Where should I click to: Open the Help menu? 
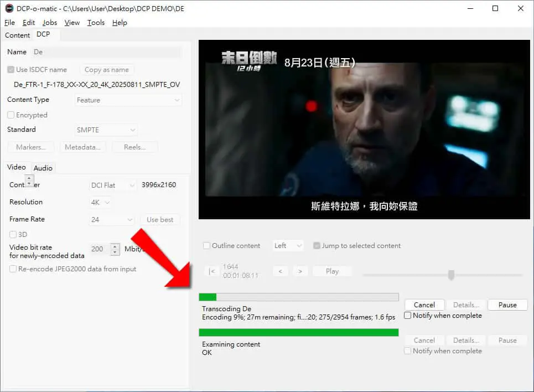(120, 23)
